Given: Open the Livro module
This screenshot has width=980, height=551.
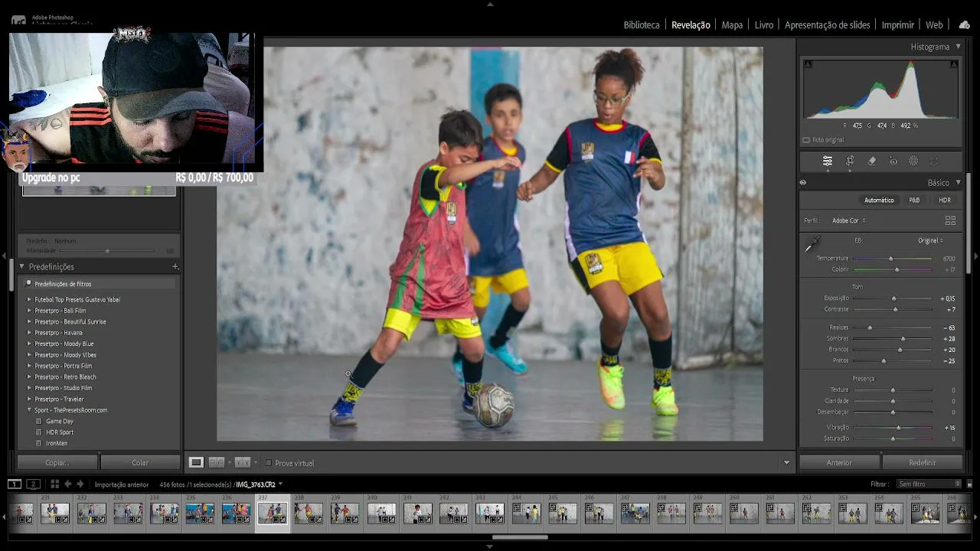Looking at the screenshot, I should click(764, 24).
